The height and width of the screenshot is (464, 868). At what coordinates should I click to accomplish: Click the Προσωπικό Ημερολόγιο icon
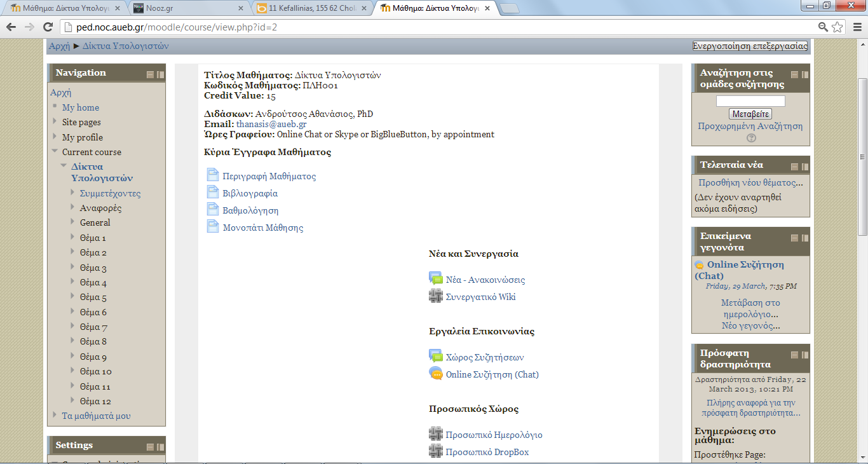(x=435, y=434)
